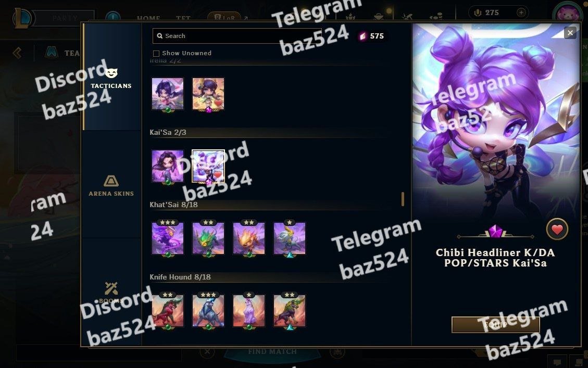Choose the second Irelia tactician with heart
This screenshot has height=368, width=588.
coord(208,94)
